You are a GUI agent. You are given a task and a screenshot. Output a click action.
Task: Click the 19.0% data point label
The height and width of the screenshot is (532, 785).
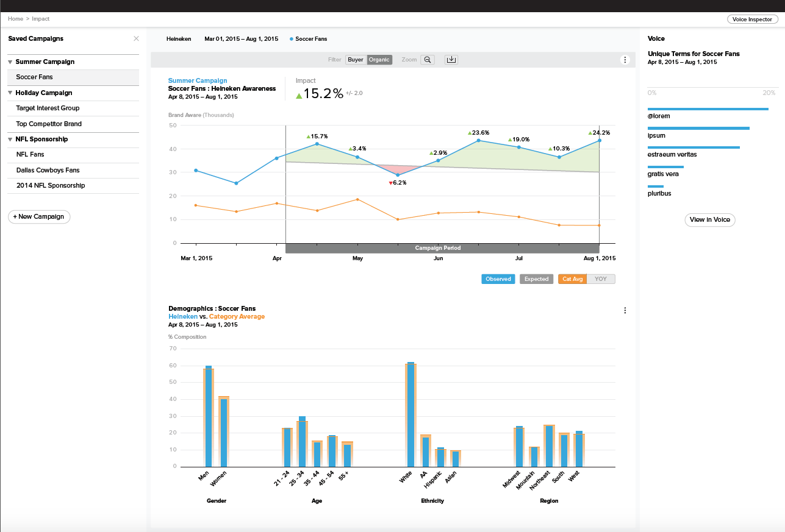[519, 140]
